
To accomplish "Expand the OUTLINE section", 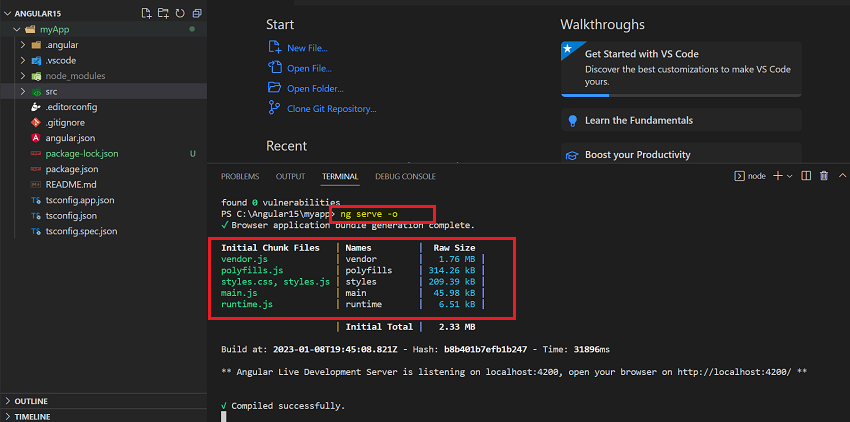I will tap(103, 401).
